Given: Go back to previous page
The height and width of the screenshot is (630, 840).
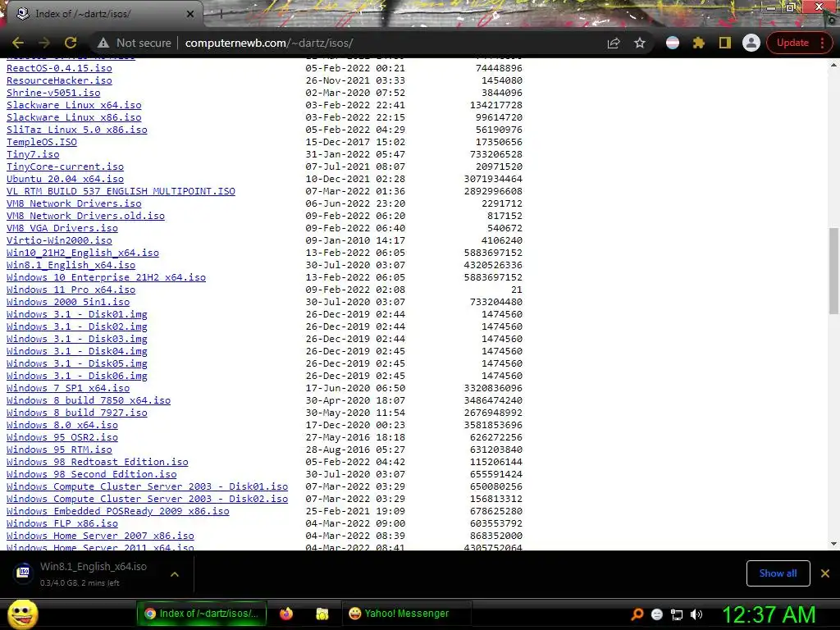Looking at the screenshot, I should click(x=18, y=43).
